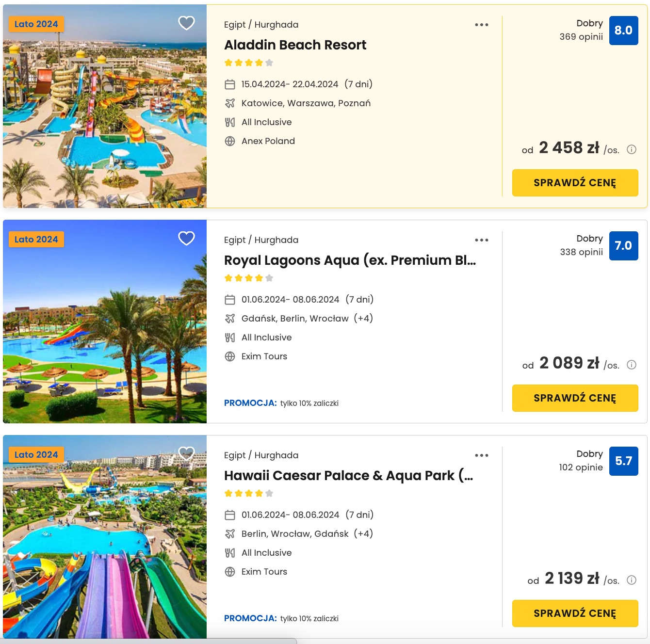The height and width of the screenshot is (644, 650).
Task: Show price info beside 2 089 zł
Action: coord(632,365)
